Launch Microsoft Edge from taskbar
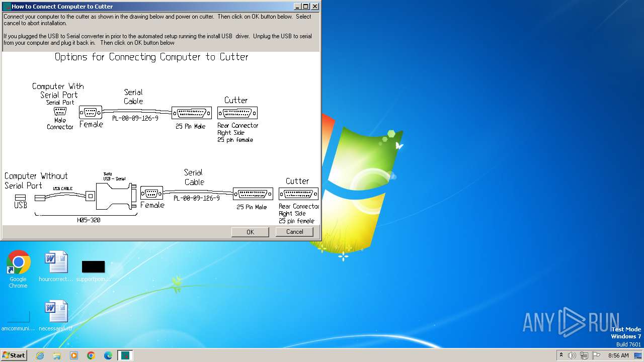The height and width of the screenshot is (362, 644). (x=108, y=355)
